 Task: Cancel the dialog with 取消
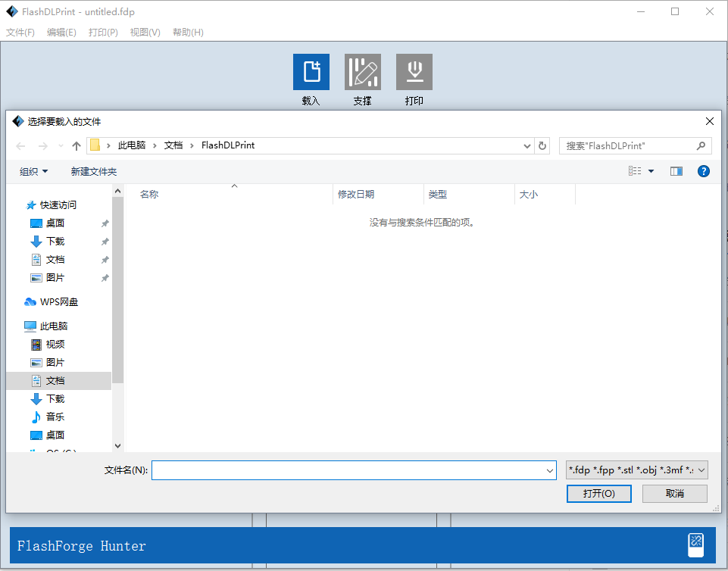click(x=675, y=494)
